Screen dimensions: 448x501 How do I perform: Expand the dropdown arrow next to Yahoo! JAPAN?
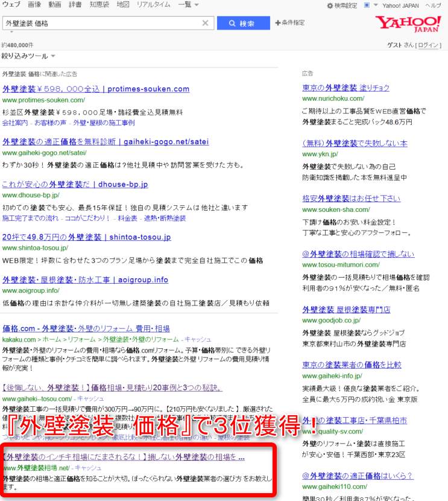[376, 5]
